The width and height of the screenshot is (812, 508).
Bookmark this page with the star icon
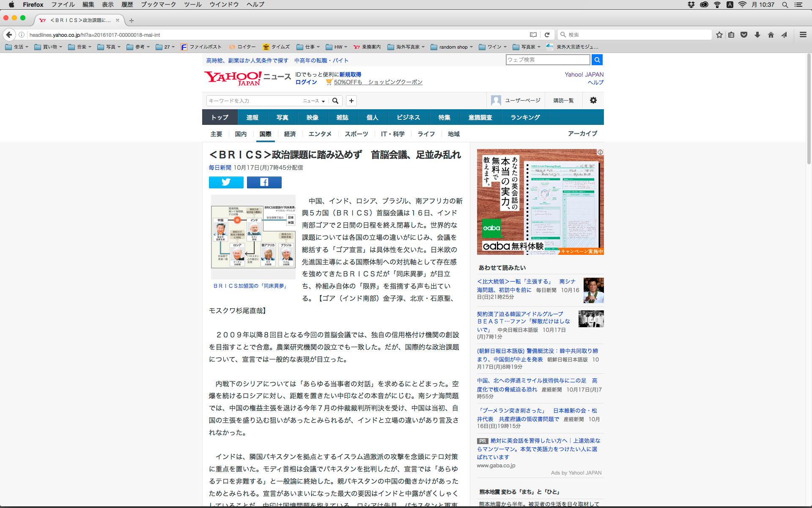click(x=719, y=35)
